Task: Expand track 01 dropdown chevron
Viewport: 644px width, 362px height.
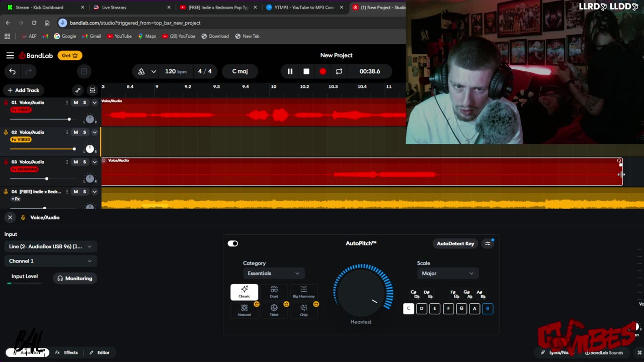Action: [94, 103]
